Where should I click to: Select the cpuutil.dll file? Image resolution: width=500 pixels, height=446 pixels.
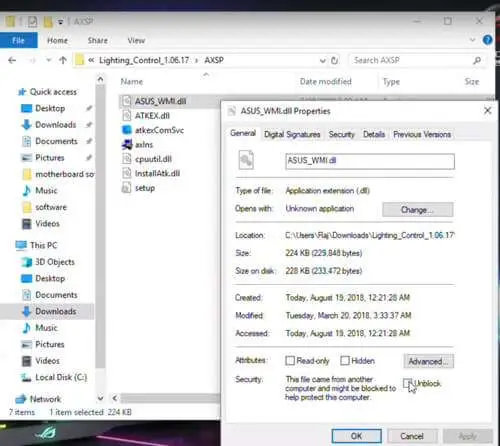(147, 159)
